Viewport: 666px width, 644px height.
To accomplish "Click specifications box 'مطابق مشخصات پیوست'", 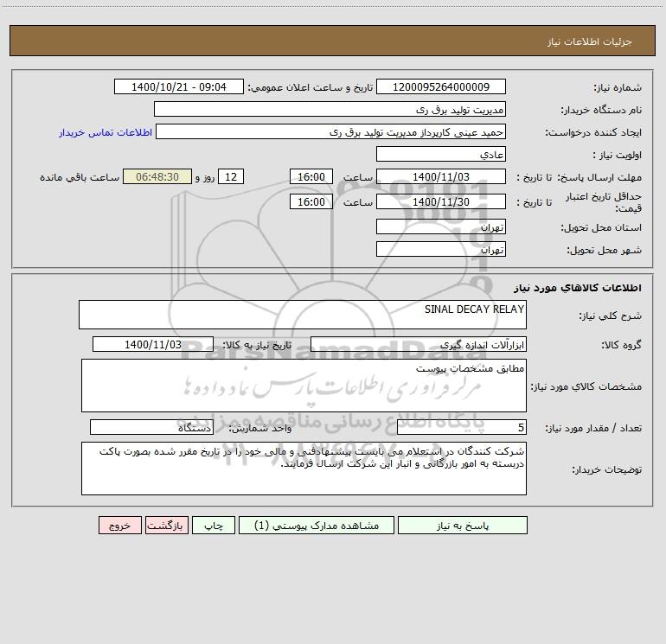I will 304,386.
